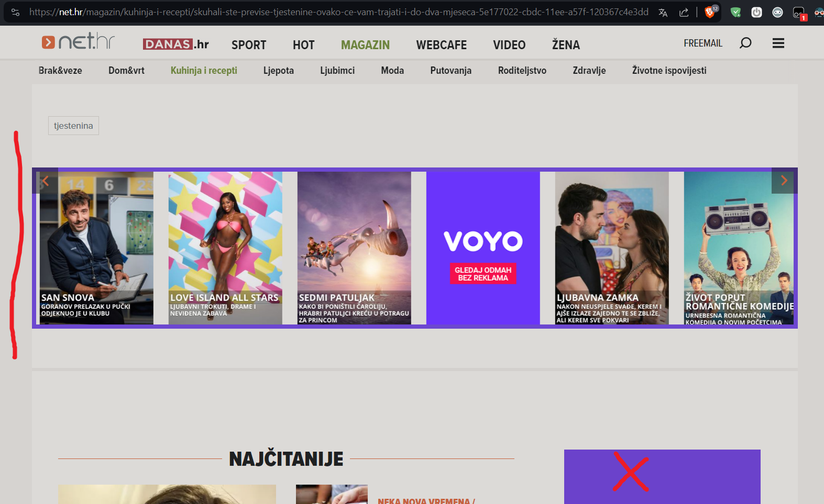This screenshot has width=824, height=504.
Task: Open the AdGuard green shield extension
Action: coord(735,13)
